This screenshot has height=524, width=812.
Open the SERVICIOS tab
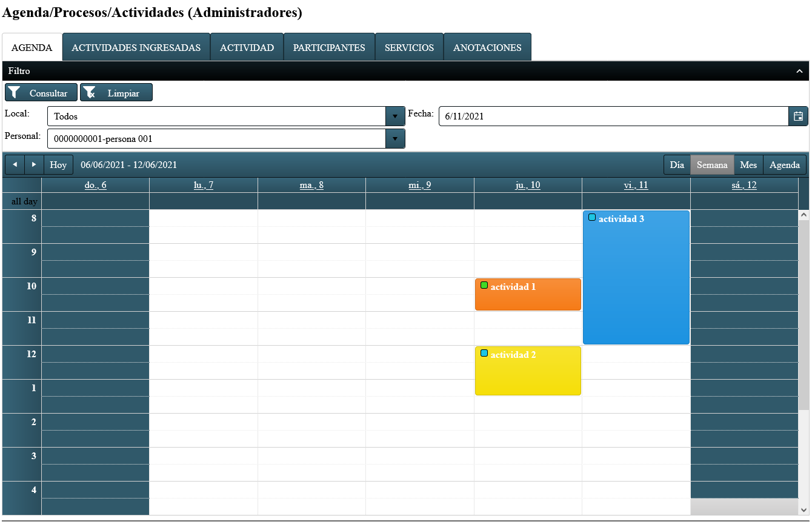point(410,47)
